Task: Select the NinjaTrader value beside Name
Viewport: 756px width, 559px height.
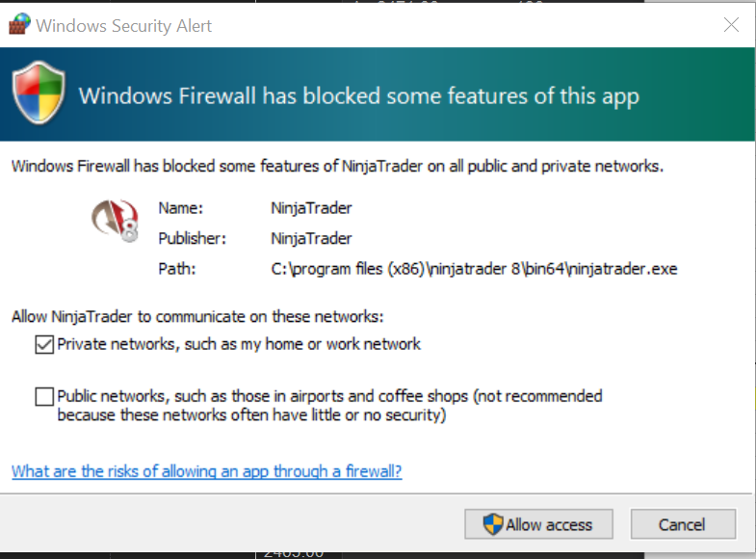Action: coord(311,207)
